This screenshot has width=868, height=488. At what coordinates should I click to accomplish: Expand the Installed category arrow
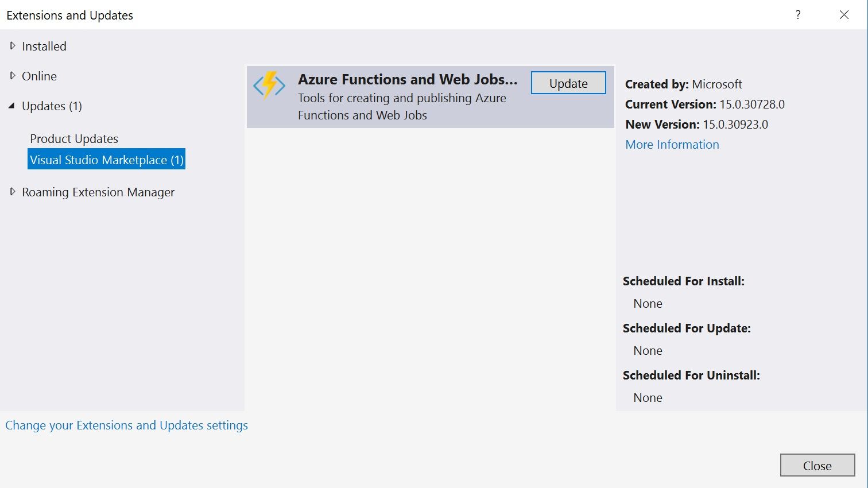click(x=13, y=46)
